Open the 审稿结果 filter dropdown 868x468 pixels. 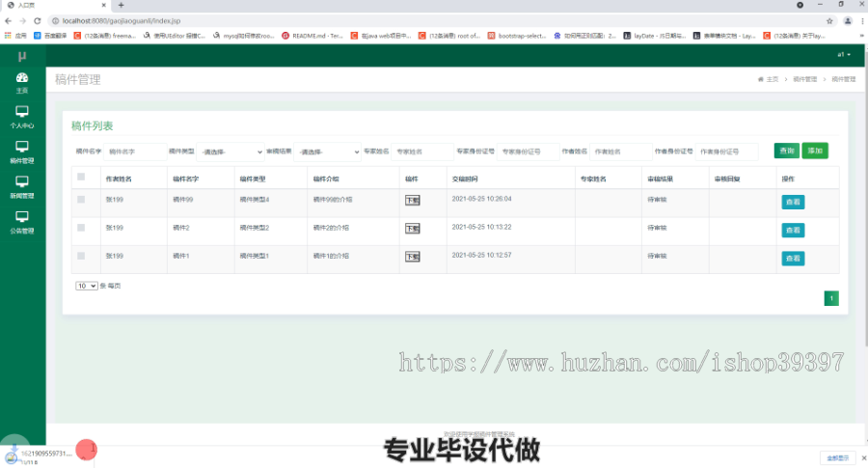tap(327, 151)
